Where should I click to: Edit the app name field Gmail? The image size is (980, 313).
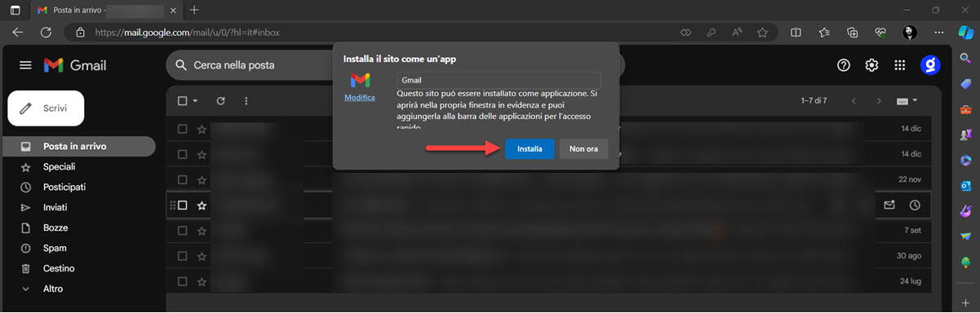pos(499,80)
